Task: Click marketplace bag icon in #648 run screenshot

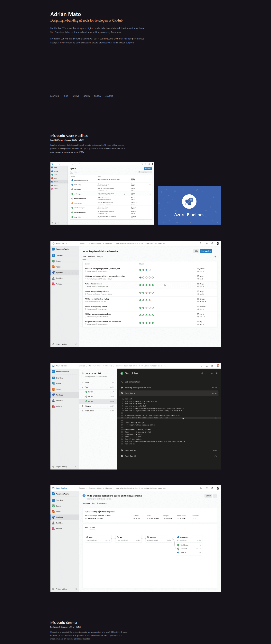Action: [212, 488]
